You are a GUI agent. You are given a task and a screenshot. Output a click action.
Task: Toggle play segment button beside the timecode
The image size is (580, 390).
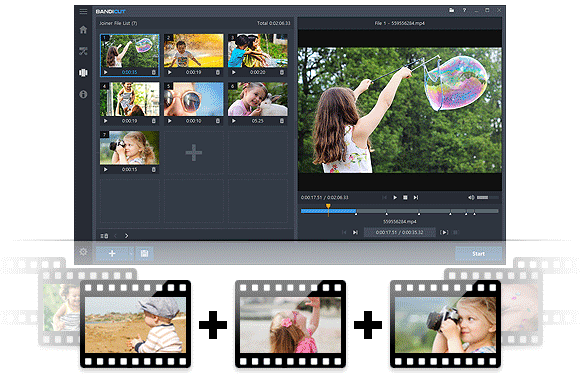[444, 232]
